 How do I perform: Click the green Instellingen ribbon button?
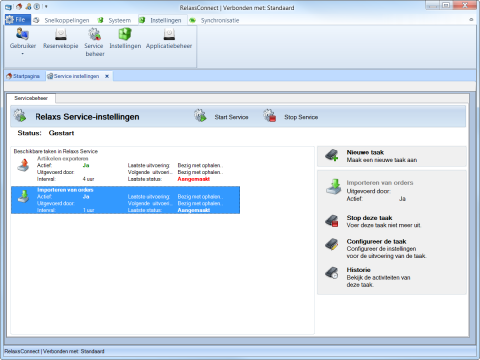tap(125, 39)
